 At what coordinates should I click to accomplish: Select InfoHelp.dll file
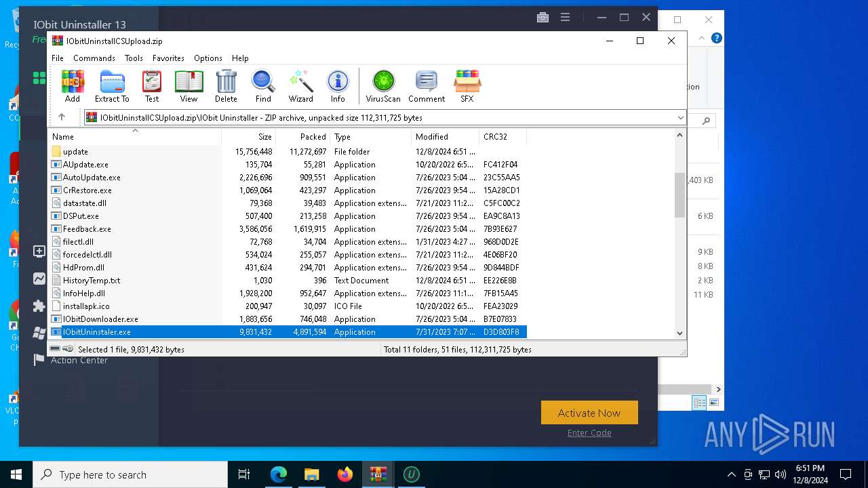tap(288, 293)
